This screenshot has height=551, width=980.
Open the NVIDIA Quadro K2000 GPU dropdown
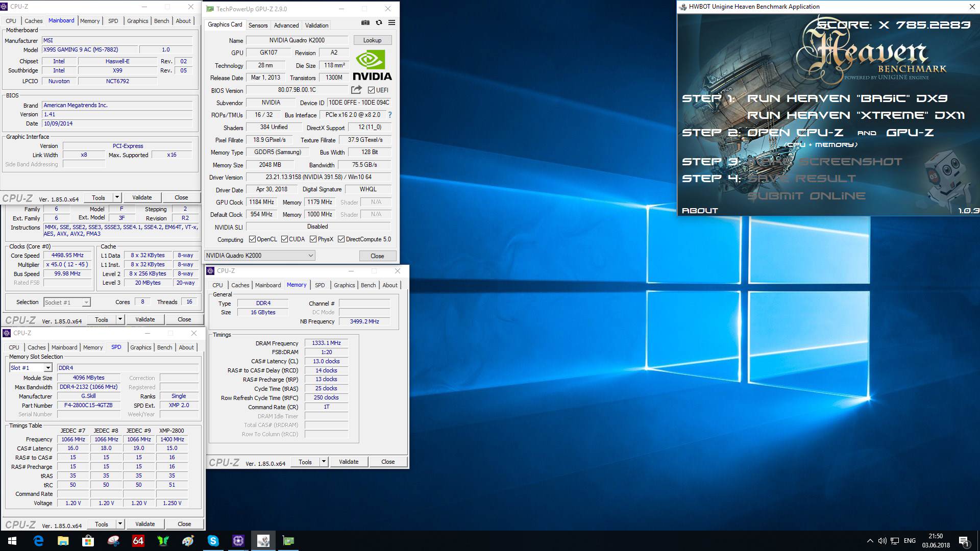pyautogui.click(x=260, y=256)
